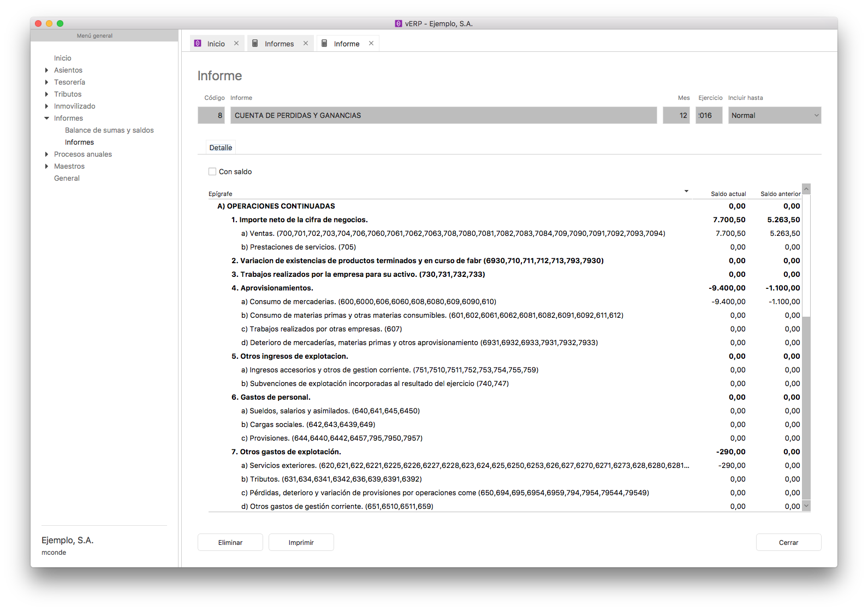Viewport: 868px width, 611px height.
Task: Click the purple vERP icon on Inicio tab
Action: click(198, 44)
